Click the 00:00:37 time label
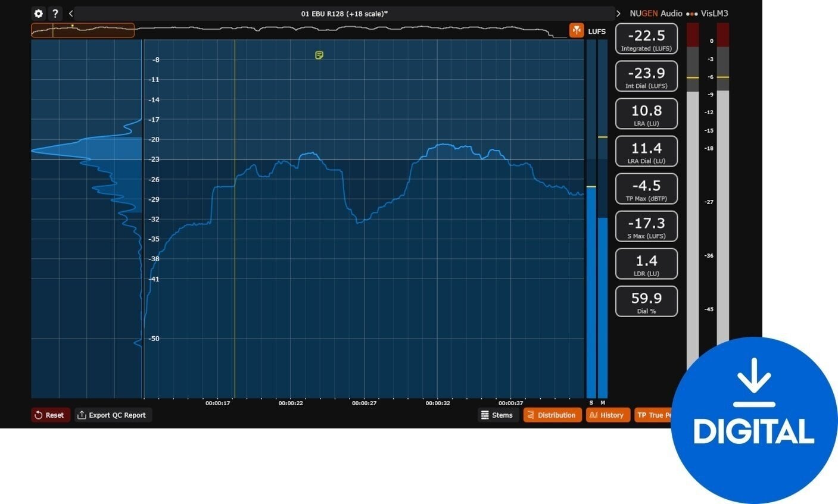Image resolution: width=838 pixels, height=504 pixels. [x=510, y=403]
